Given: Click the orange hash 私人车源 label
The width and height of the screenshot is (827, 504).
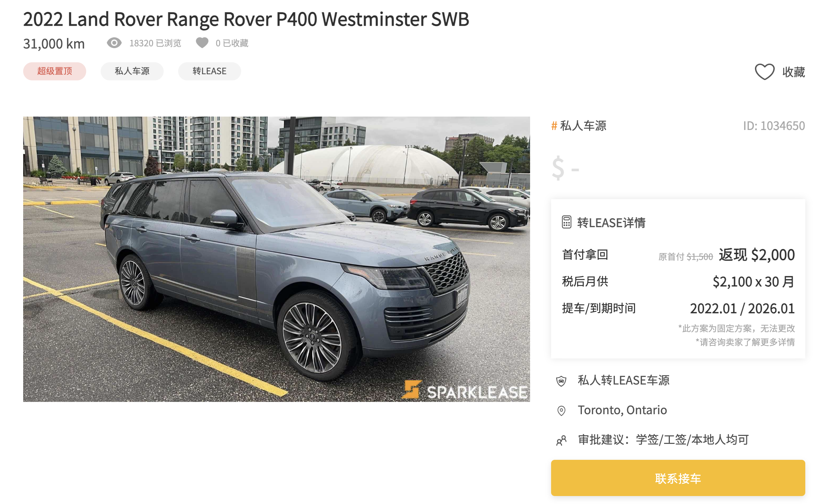Looking at the screenshot, I should 579,126.
